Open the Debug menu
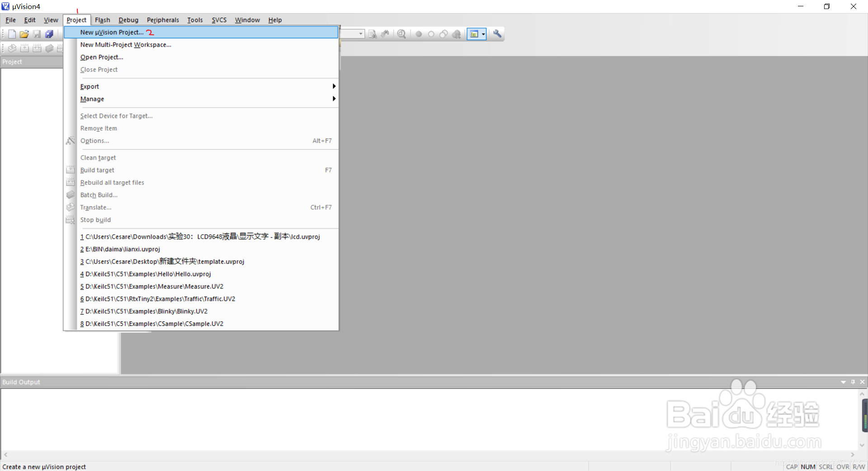The height and width of the screenshot is (471, 868). click(x=128, y=20)
